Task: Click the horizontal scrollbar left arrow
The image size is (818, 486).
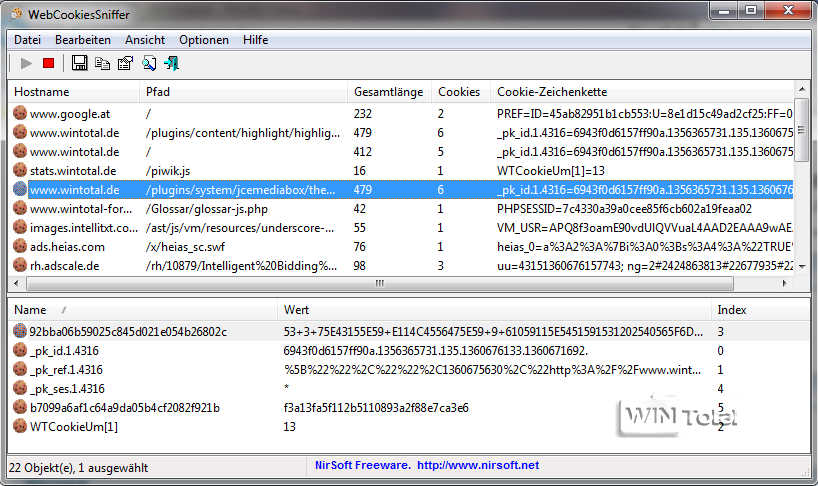Action: (16, 283)
